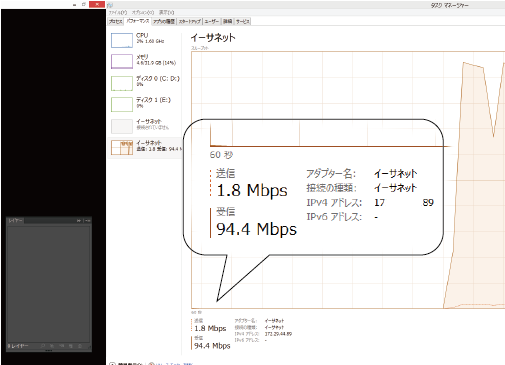Select the CPU performance item

[x=145, y=40]
